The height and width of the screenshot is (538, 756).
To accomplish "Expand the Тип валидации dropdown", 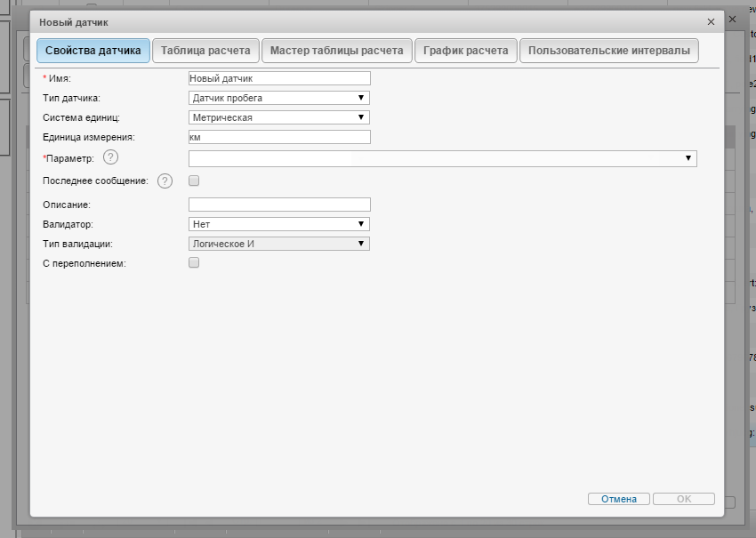I will [279, 244].
